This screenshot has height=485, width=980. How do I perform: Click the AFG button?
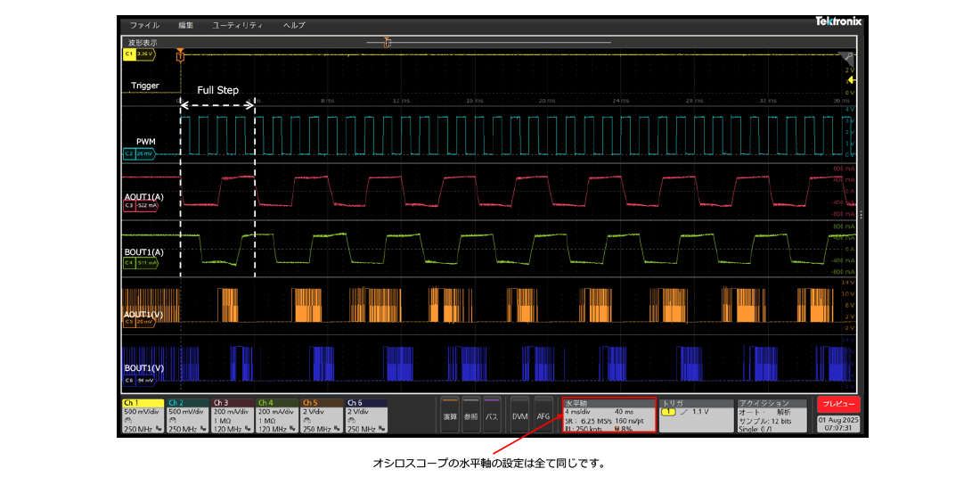pyautogui.click(x=543, y=416)
